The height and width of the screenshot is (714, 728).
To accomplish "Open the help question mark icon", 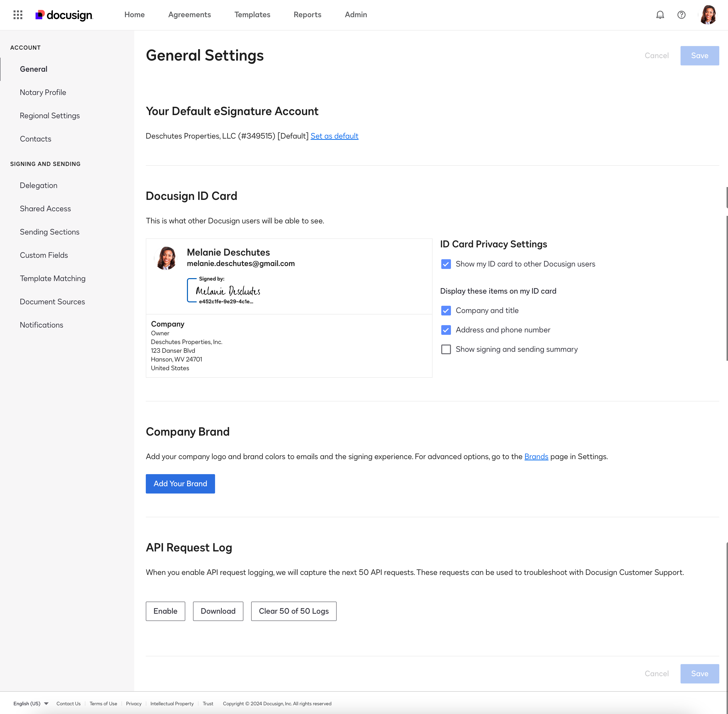I will tap(681, 15).
